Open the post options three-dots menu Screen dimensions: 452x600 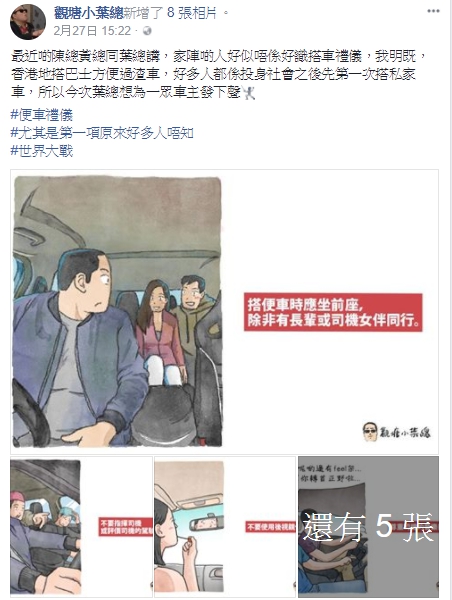433,11
